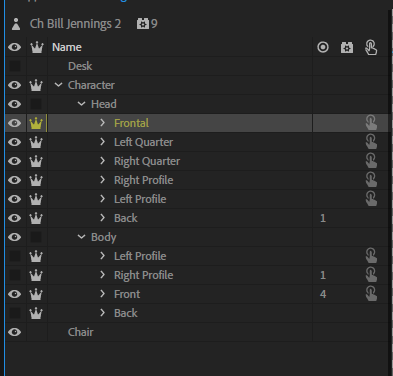Click the hand icon in the column header

pyautogui.click(x=371, y=47)
